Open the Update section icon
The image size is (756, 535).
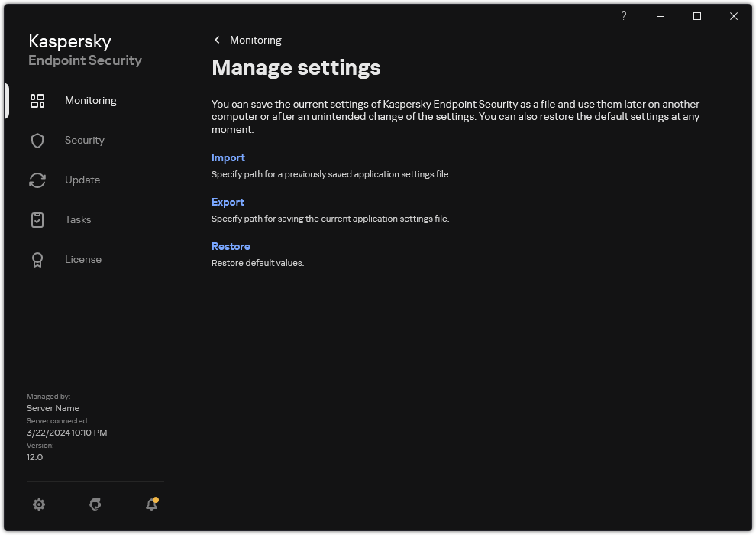coord(37,180)
